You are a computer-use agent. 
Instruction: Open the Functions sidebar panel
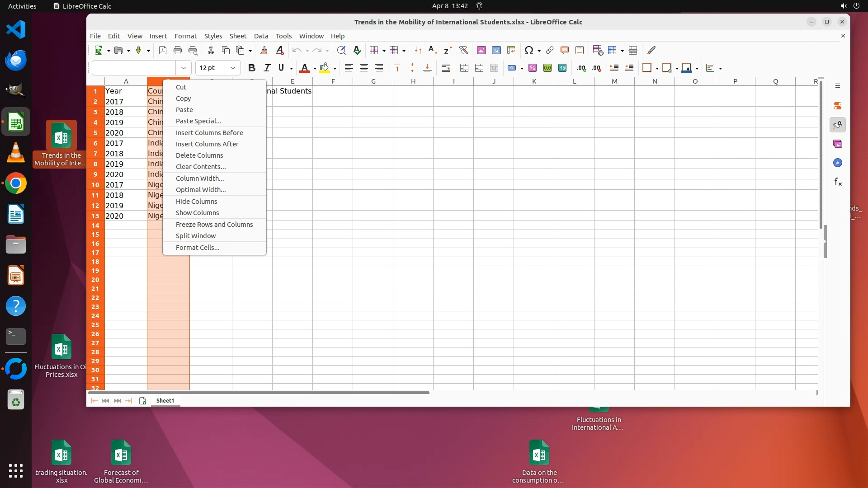point(837,182)
